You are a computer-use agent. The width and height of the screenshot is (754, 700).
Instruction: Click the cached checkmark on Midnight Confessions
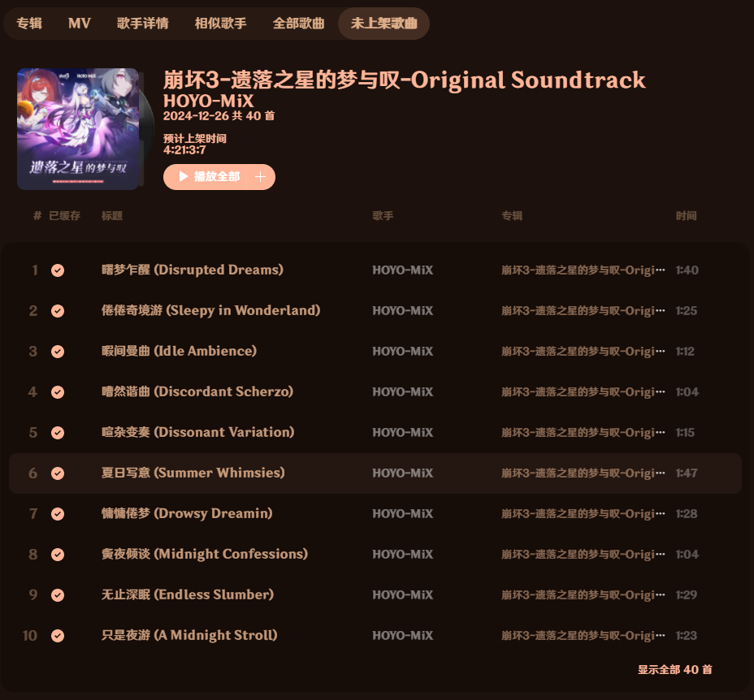(x=58, y=555)
